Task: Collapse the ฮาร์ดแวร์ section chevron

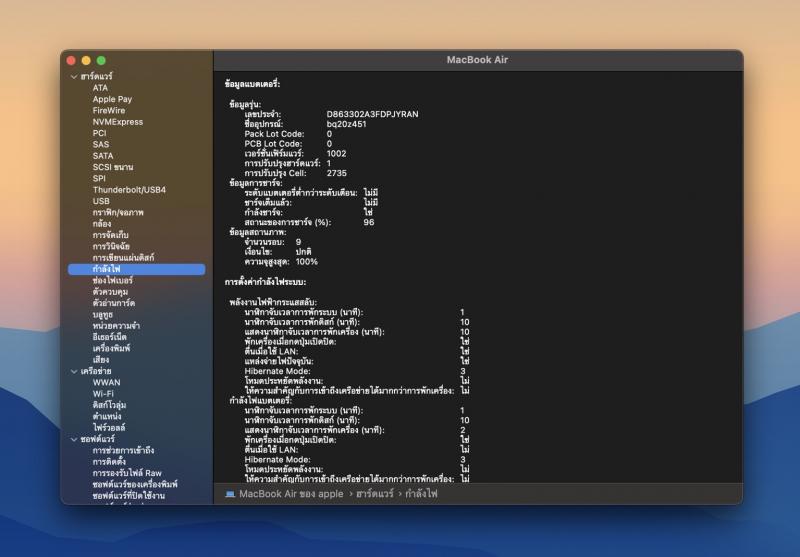Action: (x=74, y=77)
